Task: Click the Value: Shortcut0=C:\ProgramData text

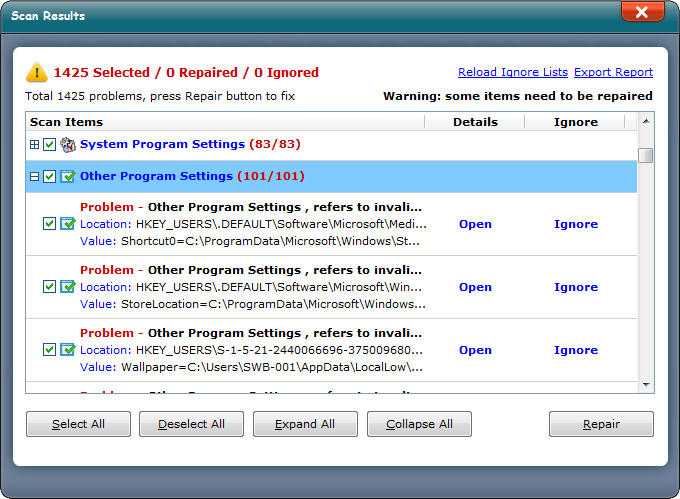Action: (250, 241)
